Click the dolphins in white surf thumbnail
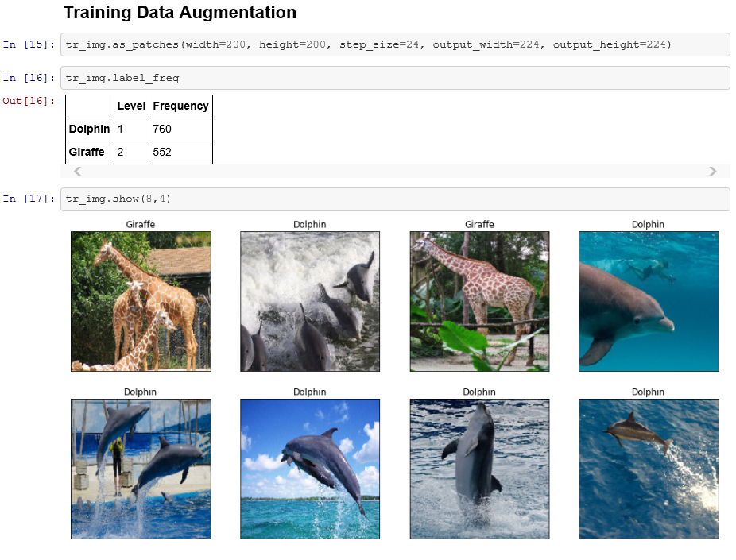736x560 pixels. 310,301
